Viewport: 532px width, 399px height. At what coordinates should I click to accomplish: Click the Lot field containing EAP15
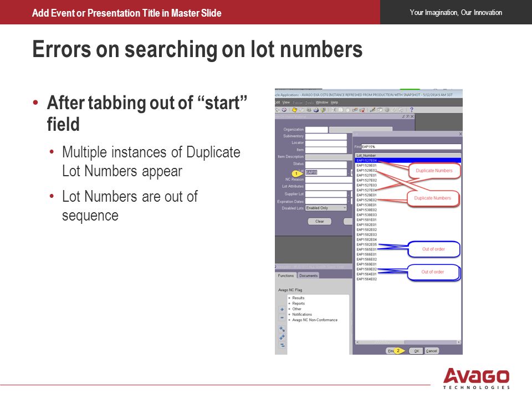click(x=326, y=172)
